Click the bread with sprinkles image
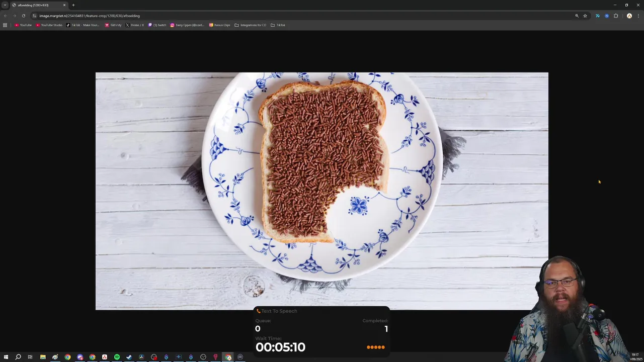 322,191
